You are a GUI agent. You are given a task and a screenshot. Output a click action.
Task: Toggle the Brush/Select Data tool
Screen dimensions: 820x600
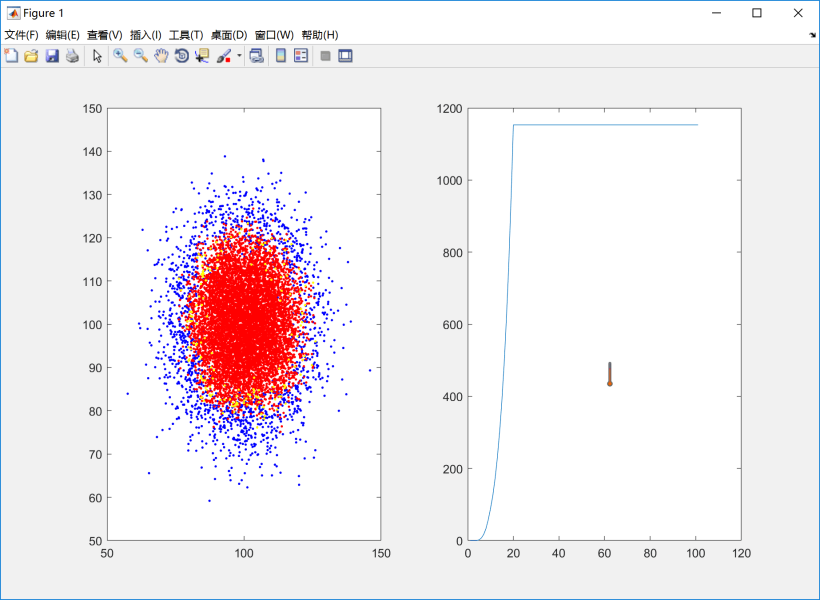click(224, 55)
